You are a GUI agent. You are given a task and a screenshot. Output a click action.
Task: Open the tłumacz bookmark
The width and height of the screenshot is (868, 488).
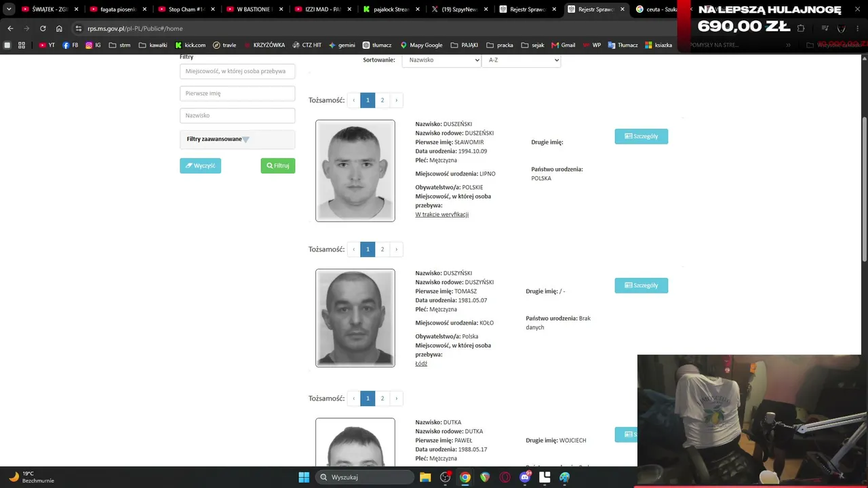[377, 45]
